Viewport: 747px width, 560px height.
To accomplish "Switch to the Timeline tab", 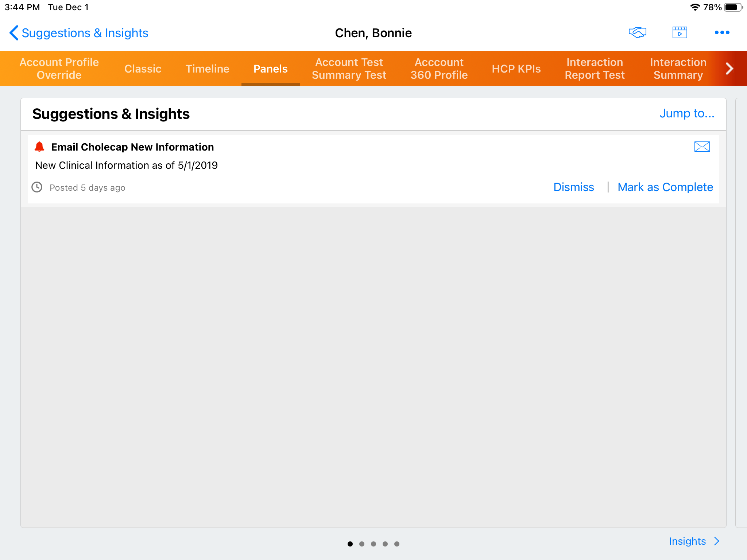I will (207, 69).
